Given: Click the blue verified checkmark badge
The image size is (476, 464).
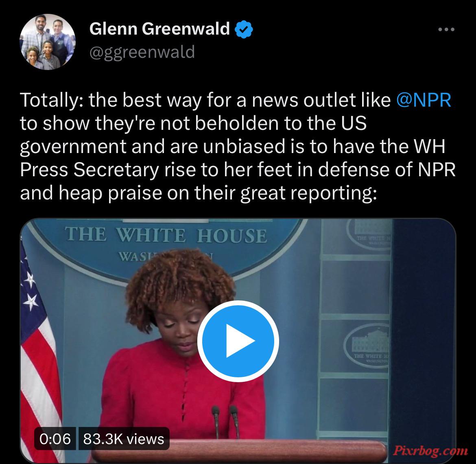Looking at the screenshot, I should coord(244,29).
